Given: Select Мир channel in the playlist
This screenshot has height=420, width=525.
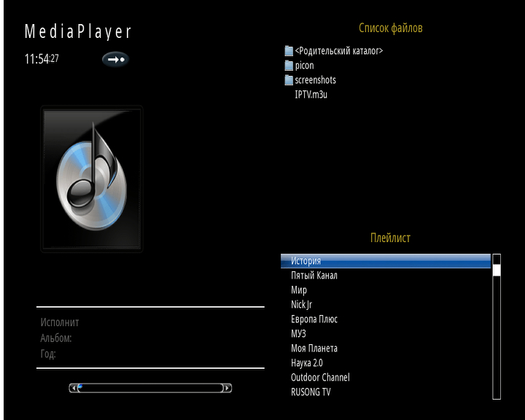Looking at the screenshot, I should pyautogui.click(x=299, y=290).
